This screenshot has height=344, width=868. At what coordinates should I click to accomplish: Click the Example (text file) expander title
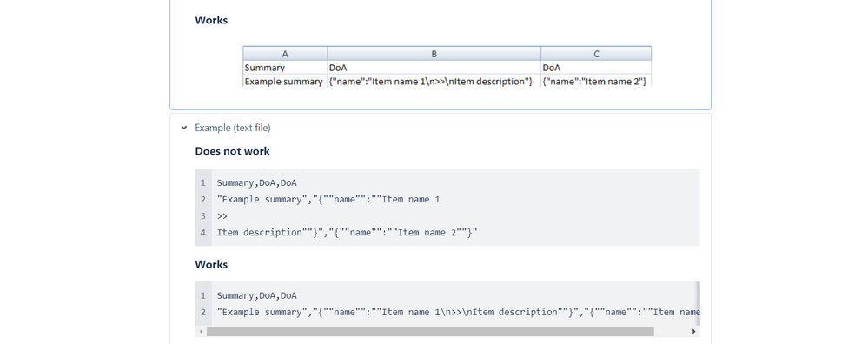233,128
